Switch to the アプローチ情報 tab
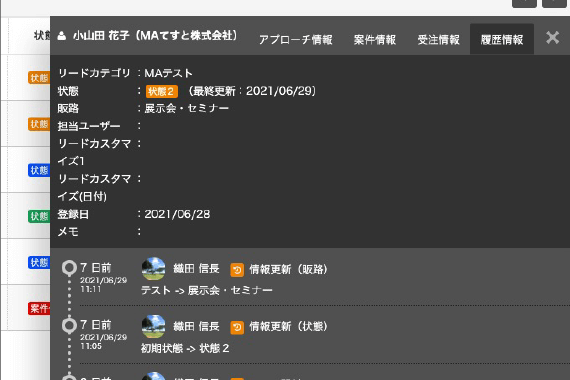The height and width of the screenshot is (380, 570). 296,40
